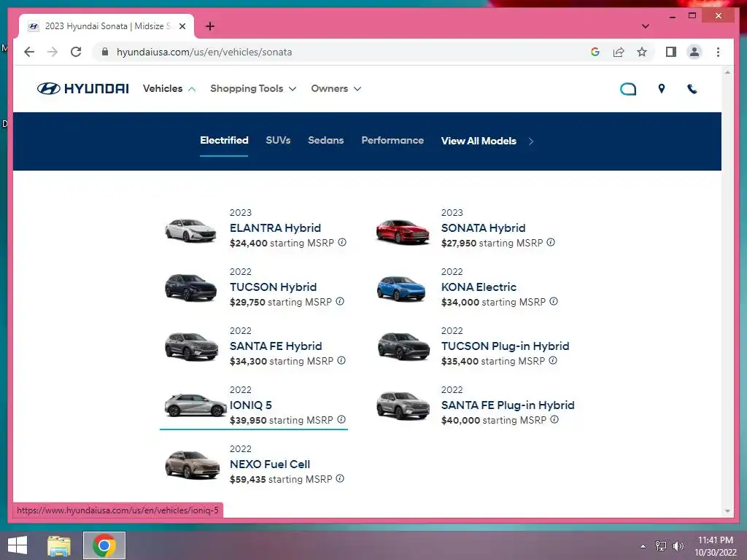Screen dimensions: 747x560
Task: Go back with the browser back arrow
Action: click(x=29, y=52)
